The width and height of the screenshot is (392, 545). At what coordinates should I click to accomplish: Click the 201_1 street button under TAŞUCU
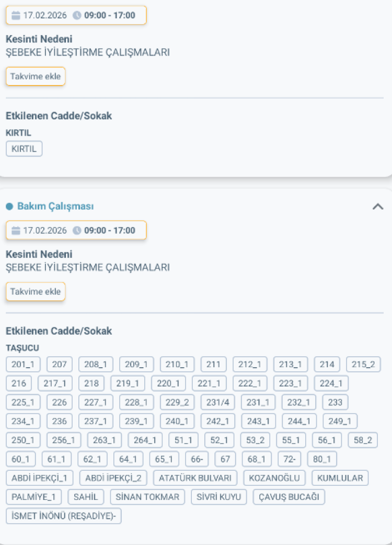(22, 364)
